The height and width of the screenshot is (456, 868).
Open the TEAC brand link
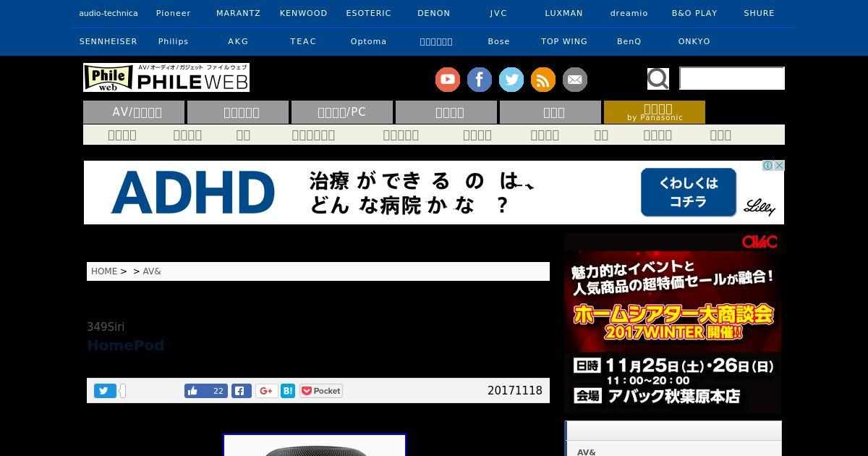coord(304,41)
